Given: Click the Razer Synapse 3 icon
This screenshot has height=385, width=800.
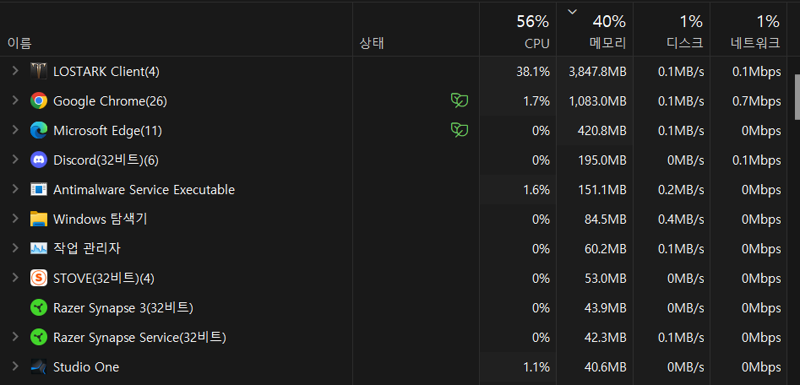Looking at the screenshot, I should (38, 307).
